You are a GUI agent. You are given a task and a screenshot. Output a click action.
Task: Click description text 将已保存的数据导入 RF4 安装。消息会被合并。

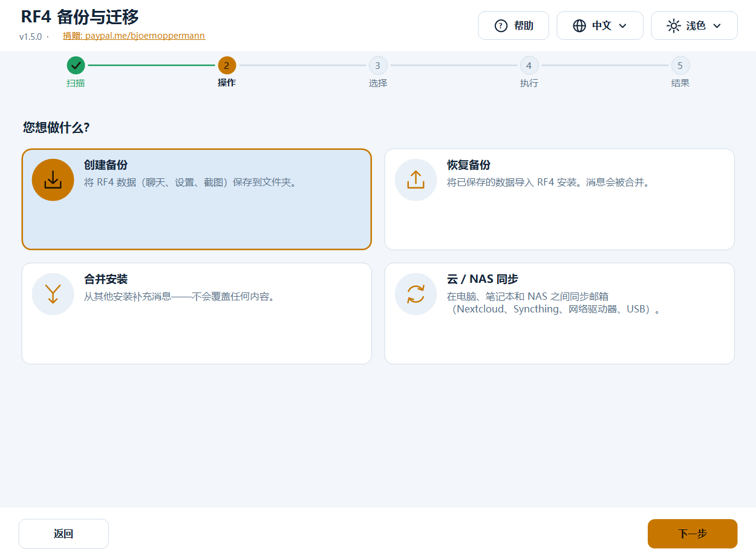coord(549,182)
